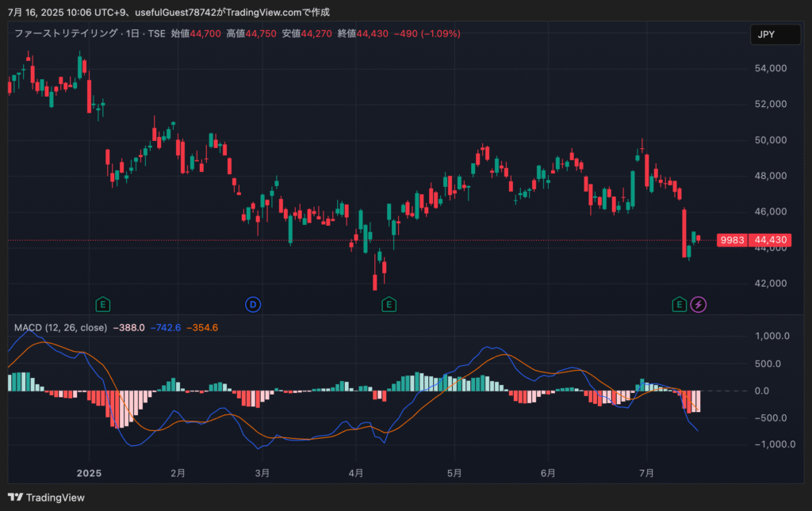812x511 pixels.
Task: Click the red 44,430 current price label
Action: click(x=770, y=240)
